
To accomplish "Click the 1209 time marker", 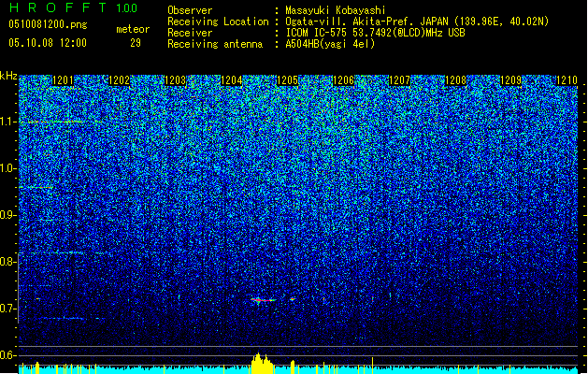I will (x=511, y=80).
